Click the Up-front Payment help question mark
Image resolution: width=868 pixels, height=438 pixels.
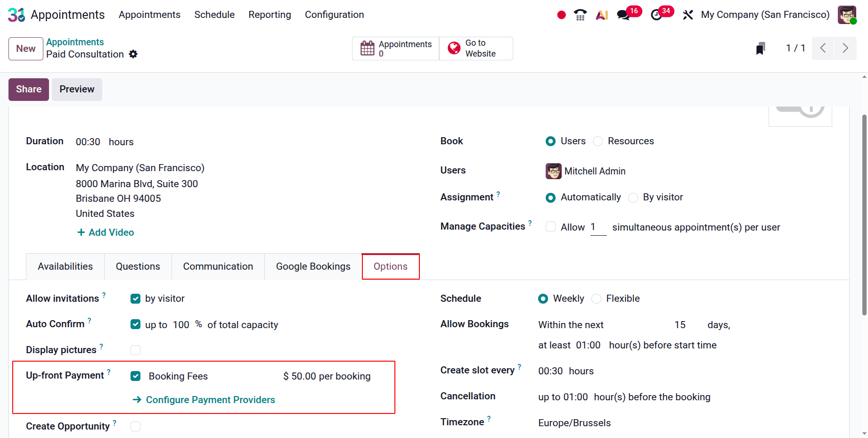[108, 372]
